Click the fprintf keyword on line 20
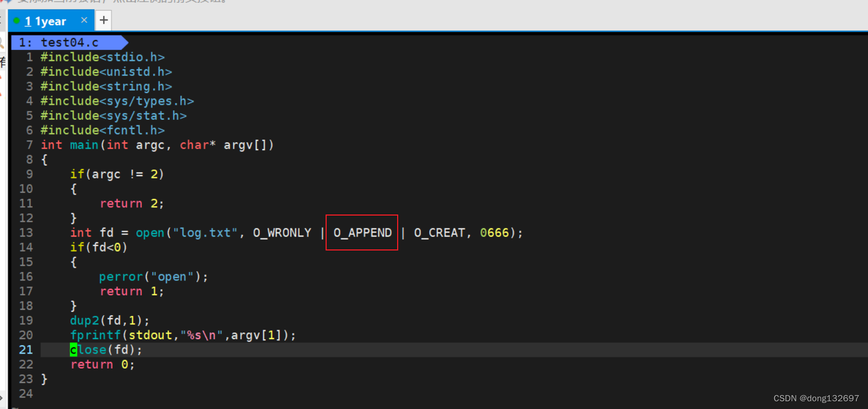Screen dimensions: 868x409 95,335
